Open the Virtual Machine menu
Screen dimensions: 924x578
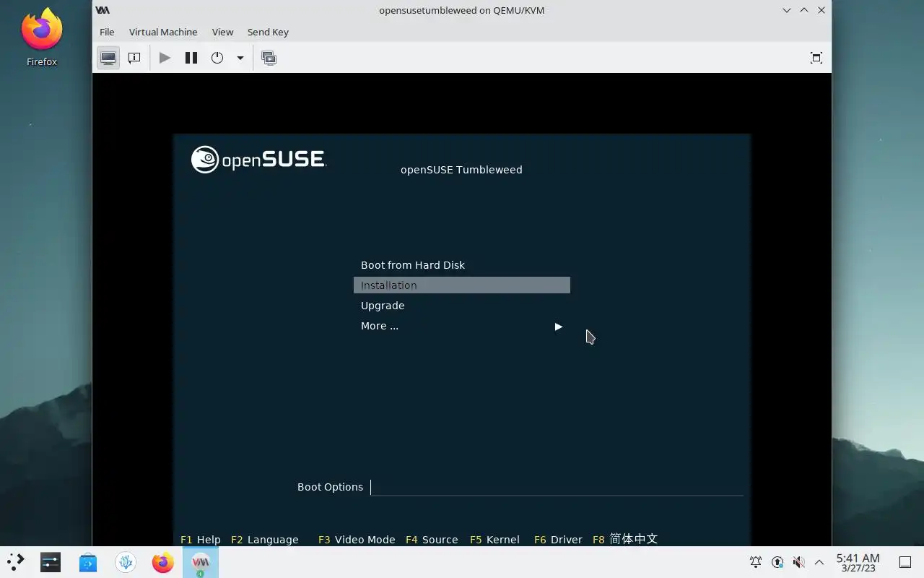[x=163, y=32]
